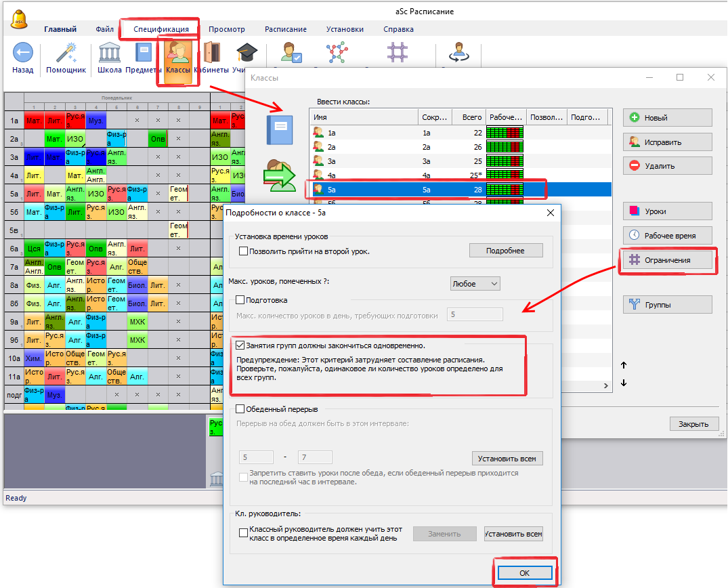
Task: Open the Расписание menu tab
Action: pyautogui.click(x=285, y=29)
